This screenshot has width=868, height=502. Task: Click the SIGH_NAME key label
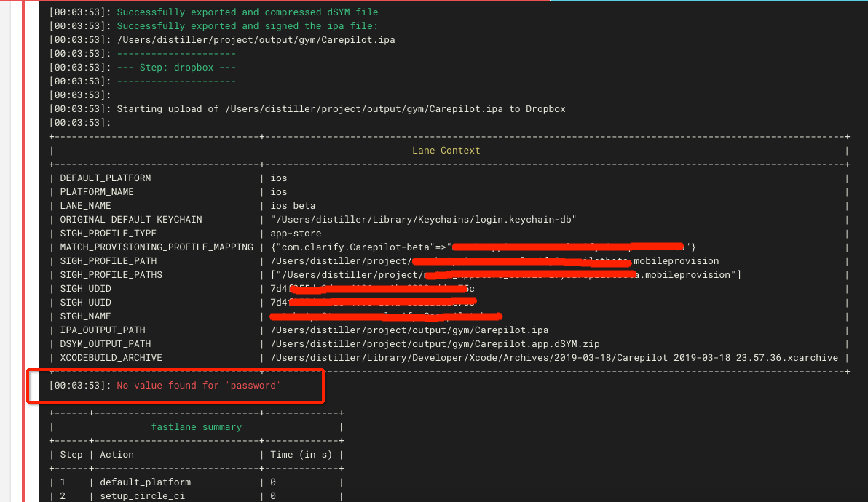(85, 316)
